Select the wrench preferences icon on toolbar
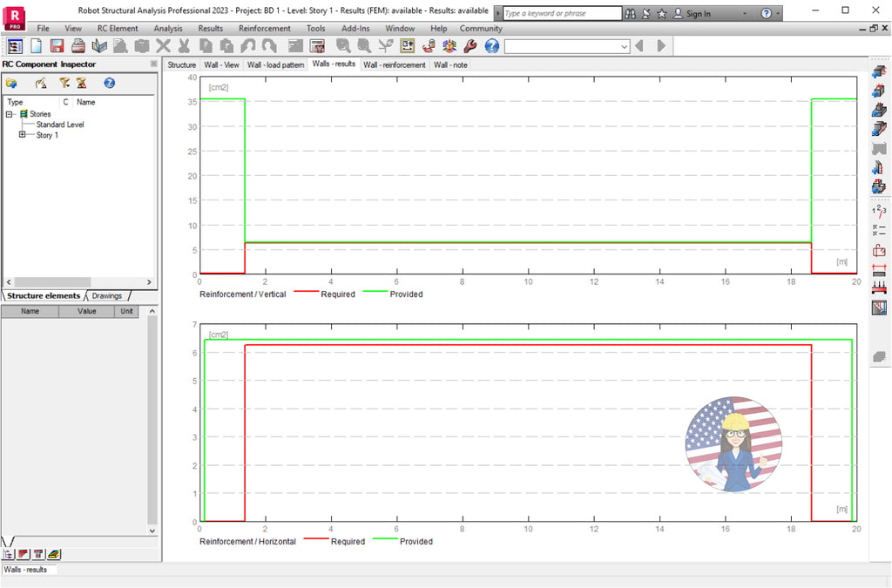The width and height of the screenshot is (892, 588). [x=470, y=46]
